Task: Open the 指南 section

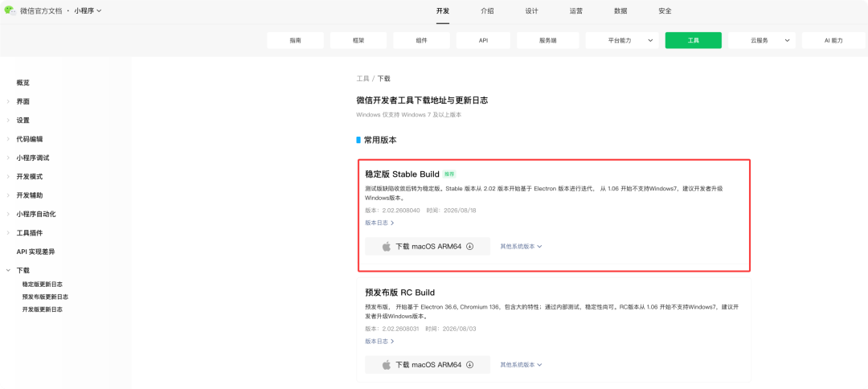Action: pyautogui.click(x=295, y=40)
